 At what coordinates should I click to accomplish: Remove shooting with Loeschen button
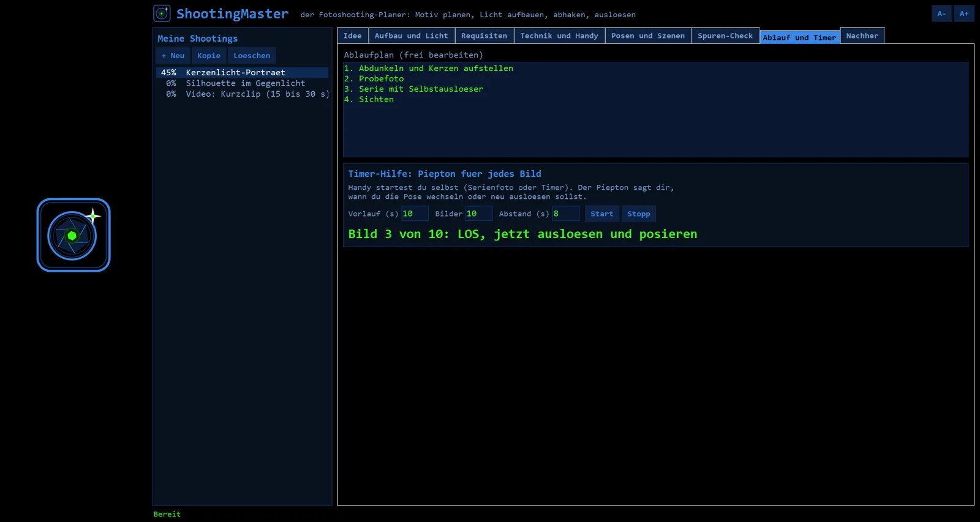click(x=252, y=56)
